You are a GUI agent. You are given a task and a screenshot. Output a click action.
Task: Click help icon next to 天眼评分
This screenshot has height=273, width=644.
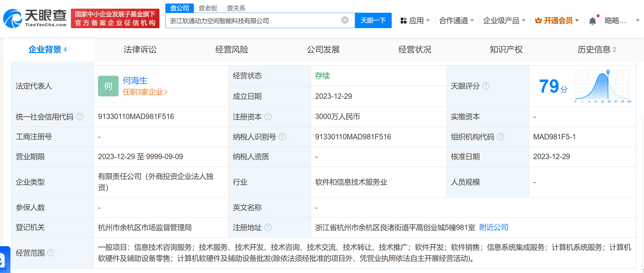[x=486, y=86]
